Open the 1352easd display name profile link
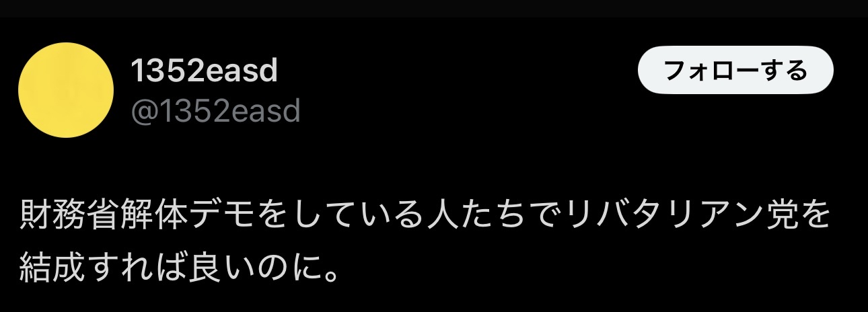The height and width of the screenshot is (312, 868). tap(204, 71)
